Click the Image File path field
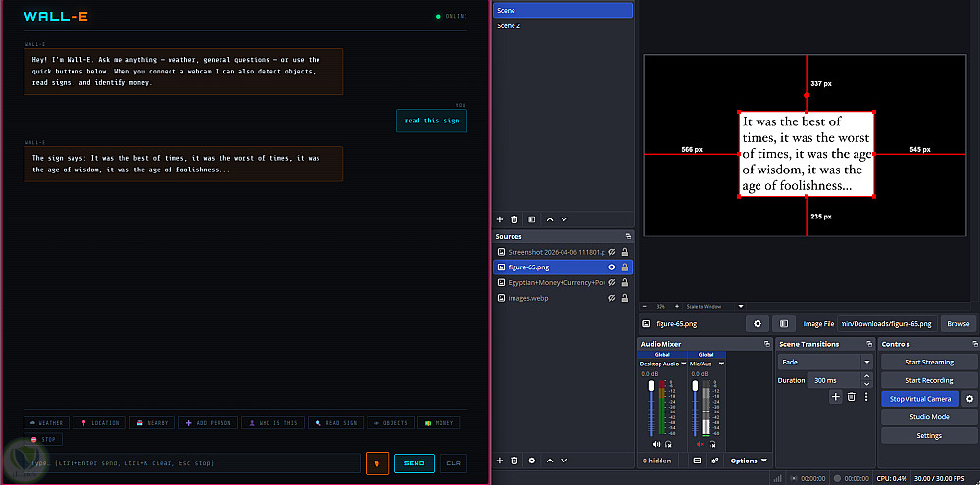The width and height of the screenshot is (980, 485). pos(887,323)
